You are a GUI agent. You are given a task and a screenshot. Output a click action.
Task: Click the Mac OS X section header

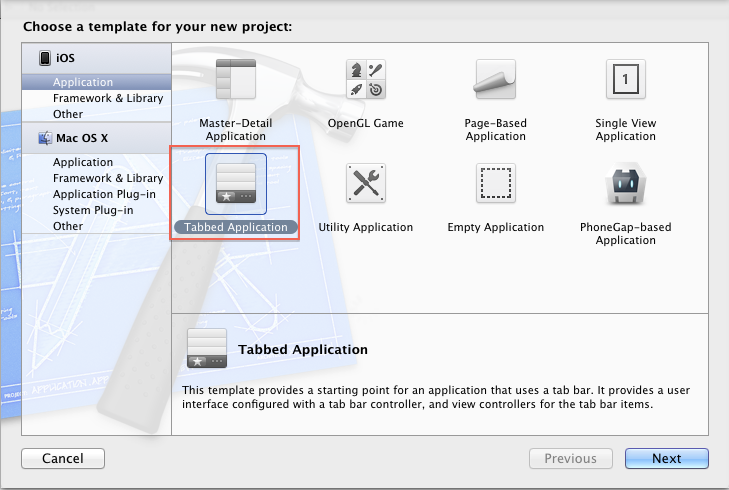96,138
